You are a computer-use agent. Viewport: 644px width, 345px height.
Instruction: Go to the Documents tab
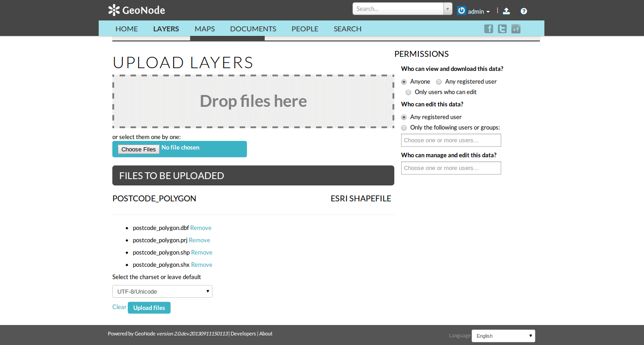pyautogui.click(x=253, y=29)
